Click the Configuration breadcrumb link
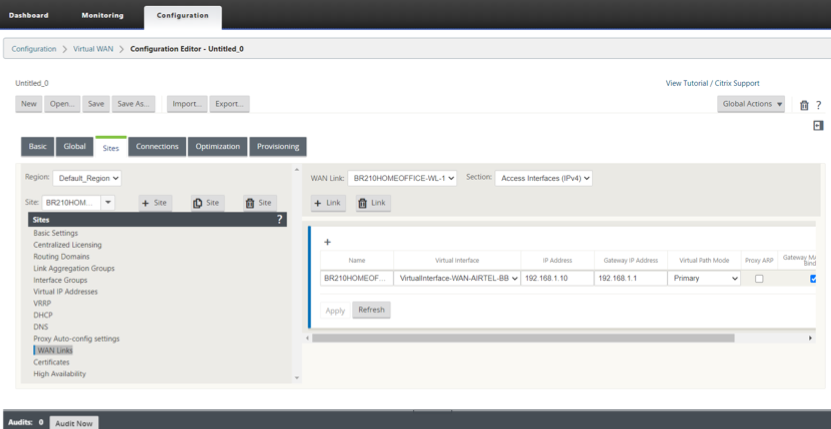The width and height of the screenshot is (831, 429). click(x=34, y=49)
